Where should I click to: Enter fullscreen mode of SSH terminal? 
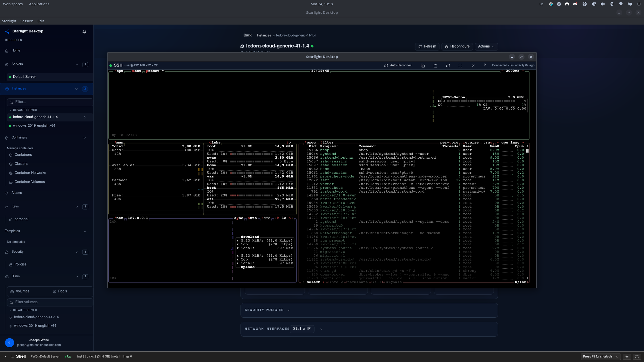click(x=461, y=65)
